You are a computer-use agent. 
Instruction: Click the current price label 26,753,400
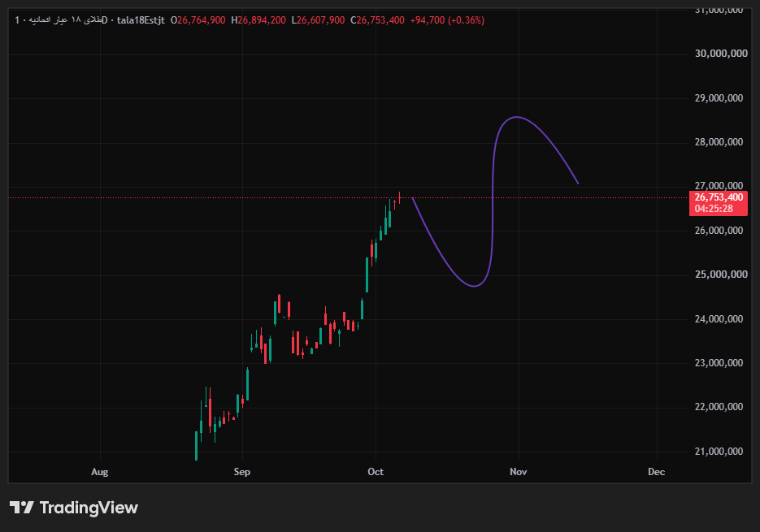(719, 197)
